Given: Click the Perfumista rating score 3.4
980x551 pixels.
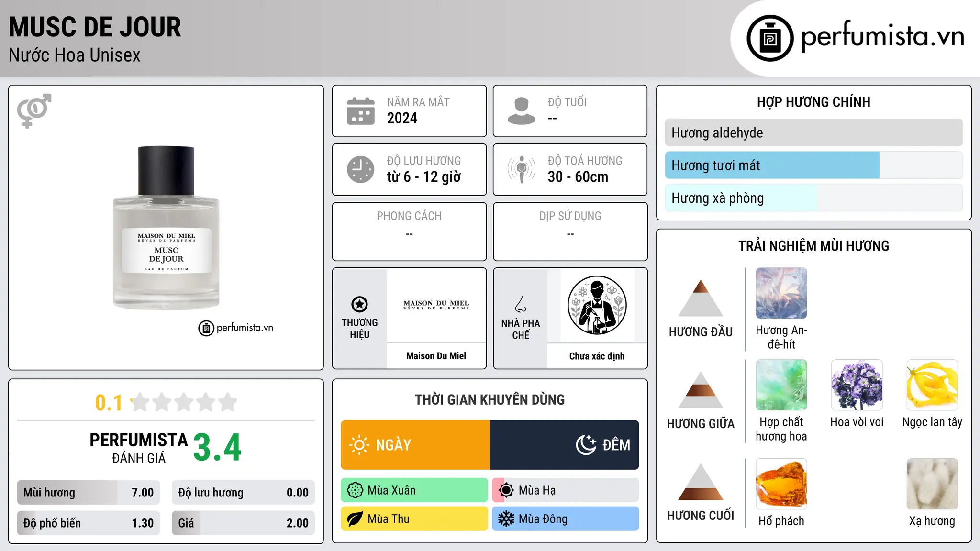Looking at the screenshot, I should tap(217, 448).
